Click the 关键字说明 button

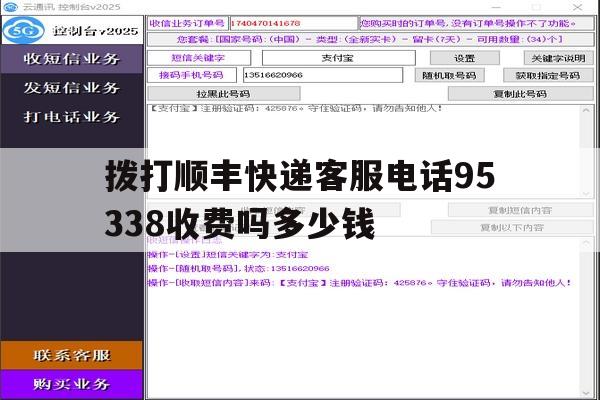pyautogui.click(x=558, y=58)
